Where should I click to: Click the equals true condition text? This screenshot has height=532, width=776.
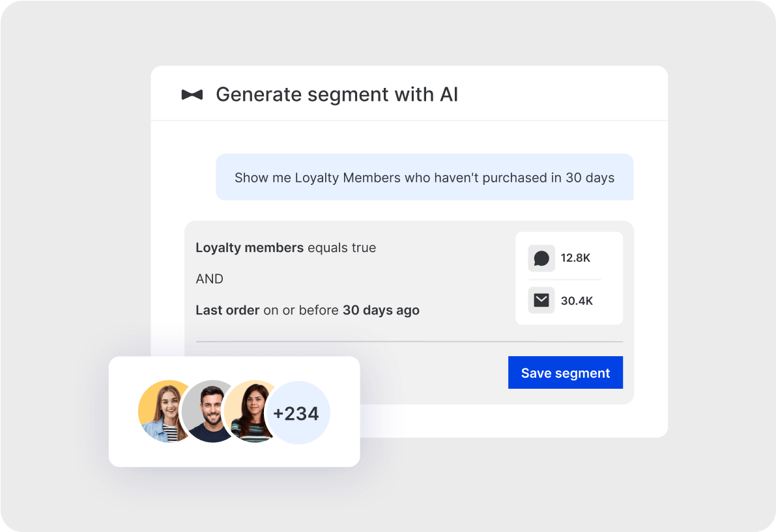341,247
